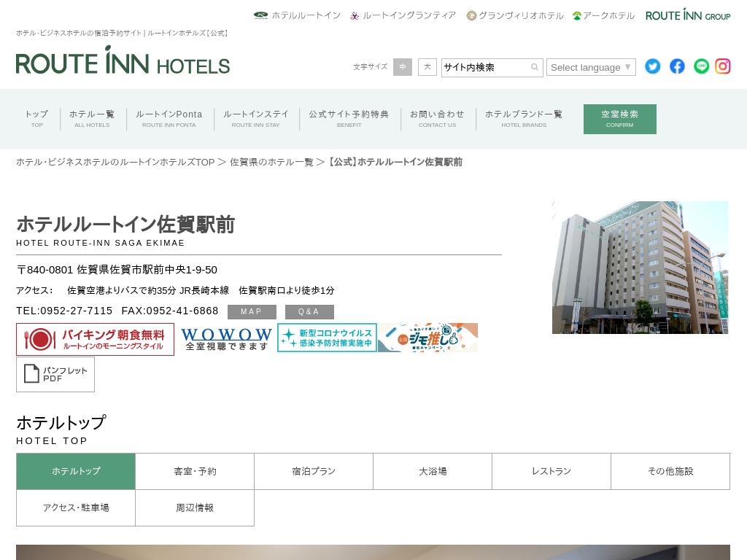Image resolution: width=747 pixels, height=560 pixels.
Task: Click the ジモ推し campaign banner
Action: point(427,338)
